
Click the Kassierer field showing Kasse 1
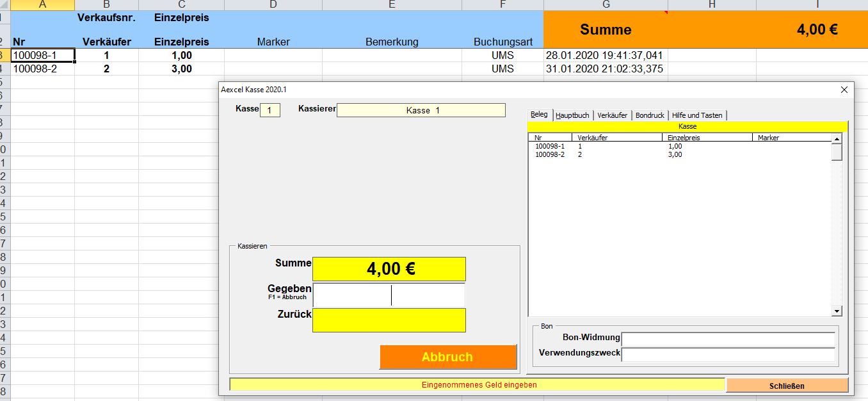coord(421,110)
